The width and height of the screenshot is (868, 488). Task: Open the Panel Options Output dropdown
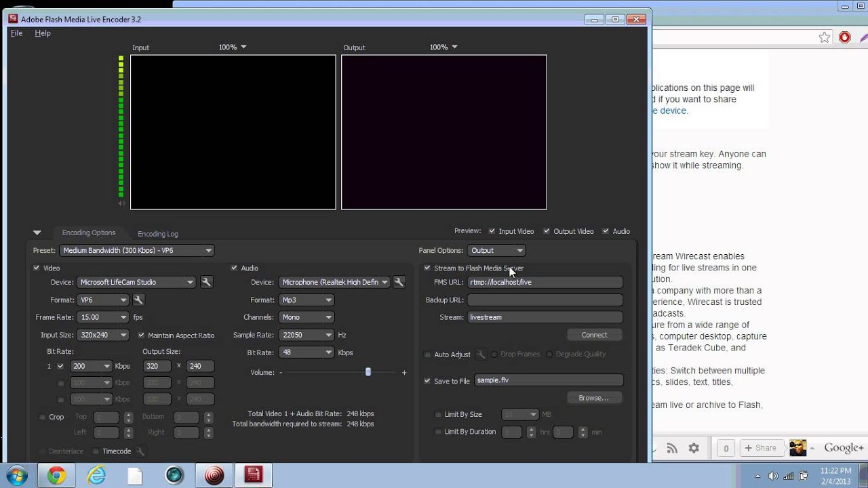(x=496, y=250)
